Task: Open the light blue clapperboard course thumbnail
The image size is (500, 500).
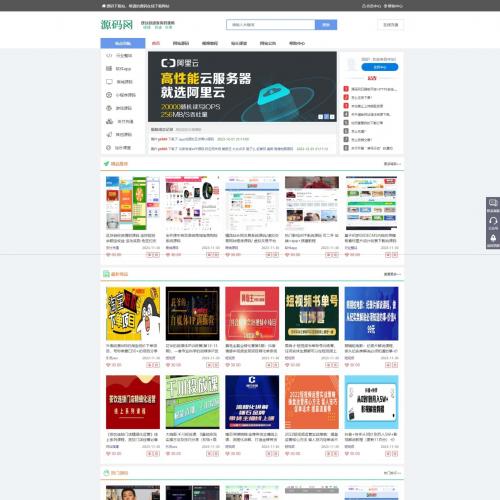Action: [371, 402]
